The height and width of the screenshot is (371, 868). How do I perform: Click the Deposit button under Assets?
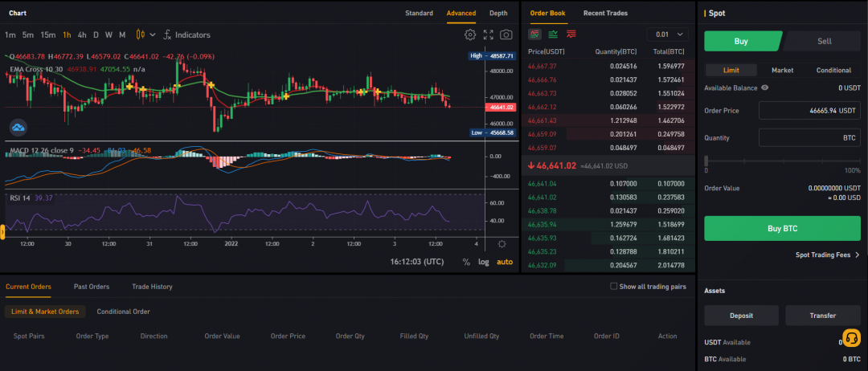[x=741, y=316]
